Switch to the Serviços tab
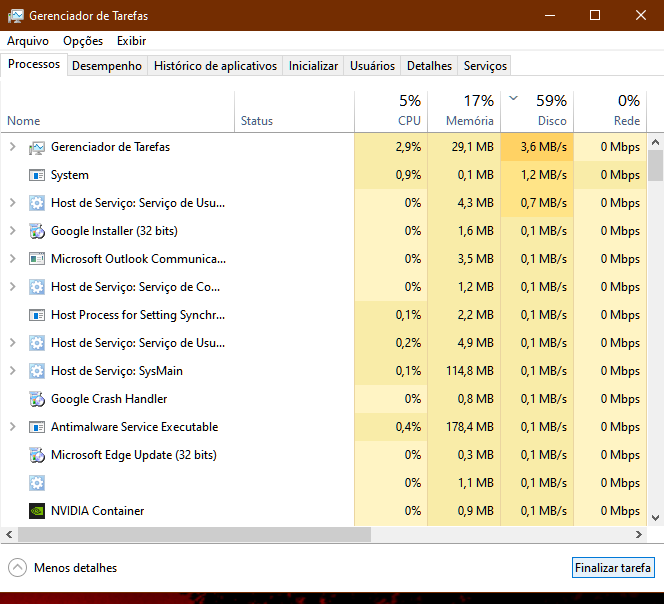Image resolution: width=664 pixels, height=604 pixels. [x=485, y=66]
